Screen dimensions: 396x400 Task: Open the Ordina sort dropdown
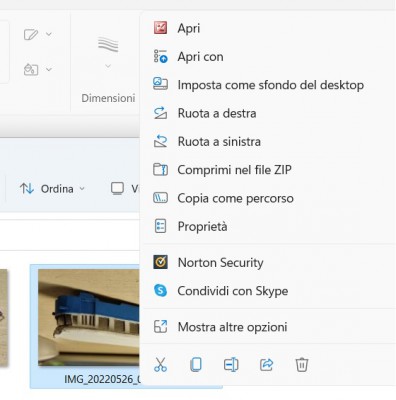pyautogui.click(x=53, y=189)
